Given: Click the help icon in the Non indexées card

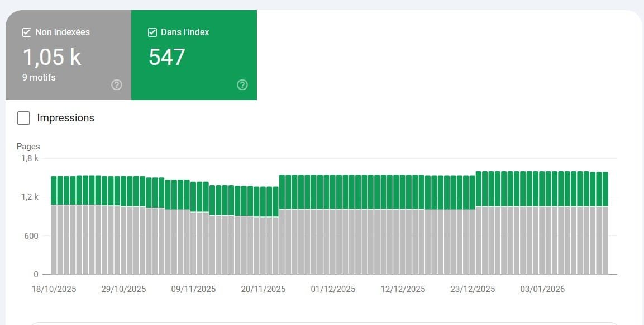Looking at the screenshot, I should pyautogui.click(x=116, y=85).
